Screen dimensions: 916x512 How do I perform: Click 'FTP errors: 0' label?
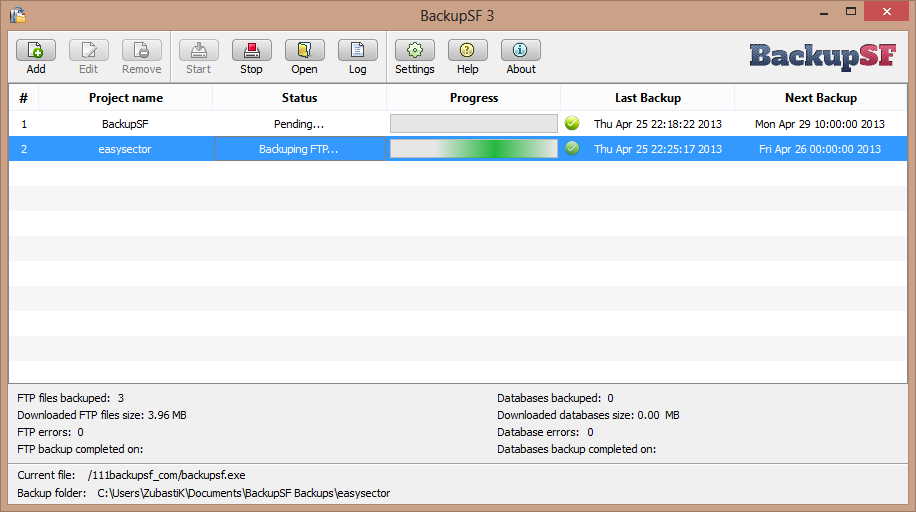pos(50,432)
